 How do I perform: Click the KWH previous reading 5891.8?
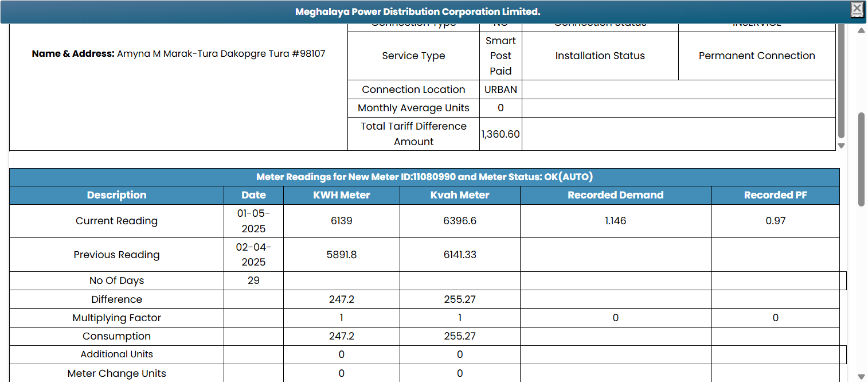pos(342,255)
